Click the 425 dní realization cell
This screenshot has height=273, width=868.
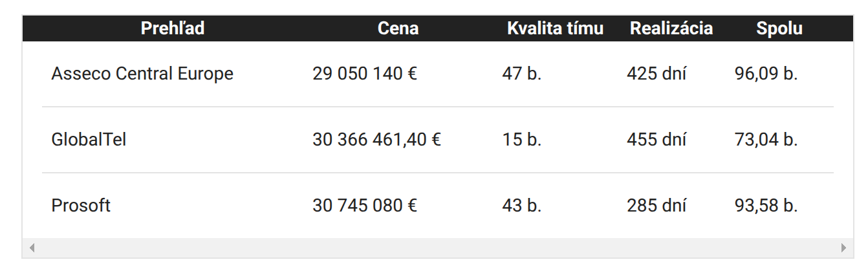(656, 74)
